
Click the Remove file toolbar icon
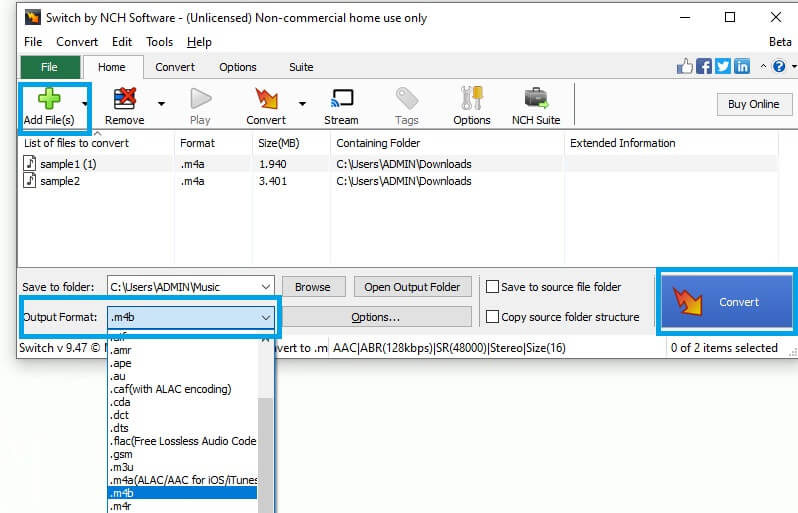124,99
